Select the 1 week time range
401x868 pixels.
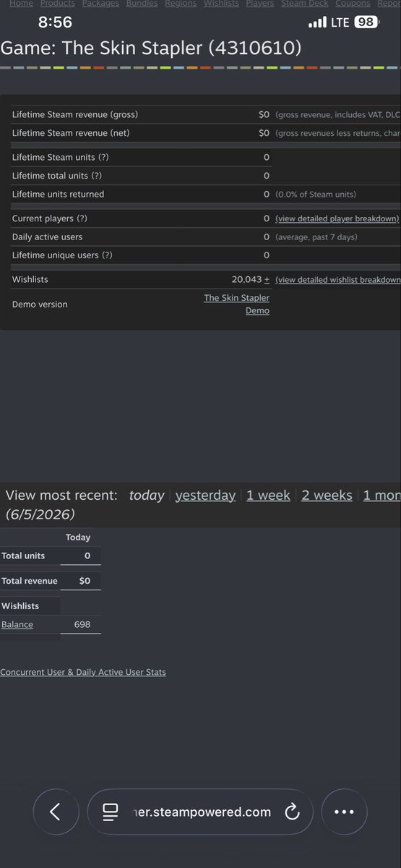268,495
